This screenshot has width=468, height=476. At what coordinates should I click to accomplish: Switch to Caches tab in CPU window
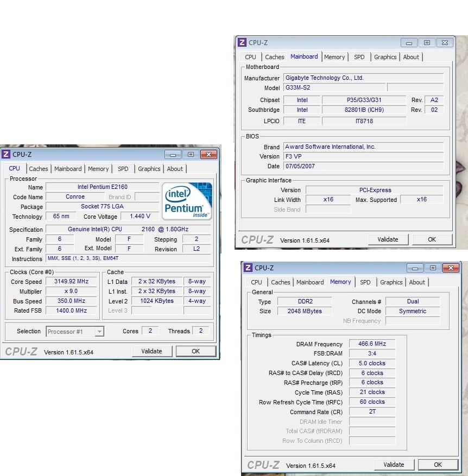coord(38,169)
